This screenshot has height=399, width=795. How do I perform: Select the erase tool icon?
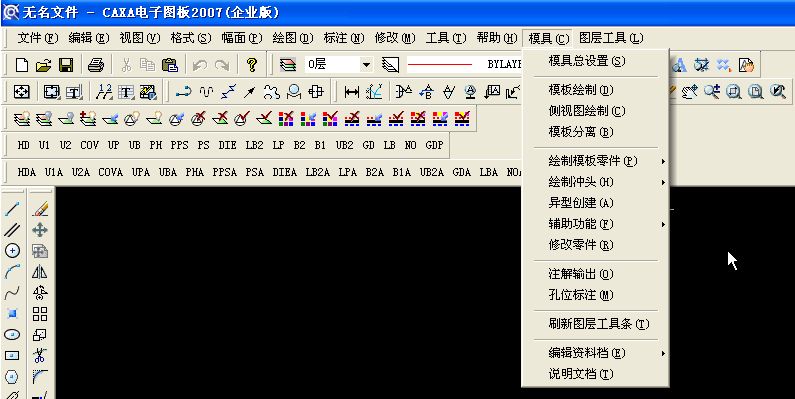click(x=40, y=208)
